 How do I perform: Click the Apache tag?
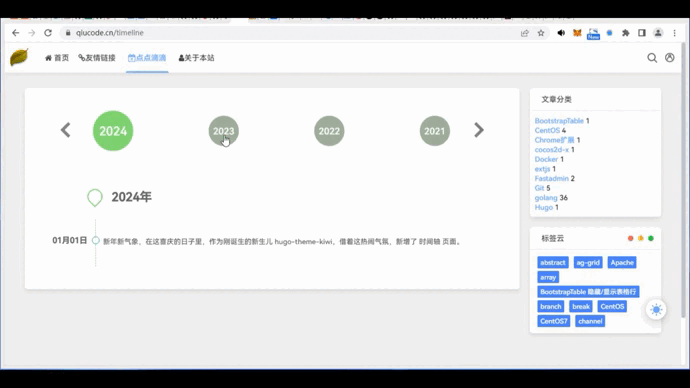point(622,263)
